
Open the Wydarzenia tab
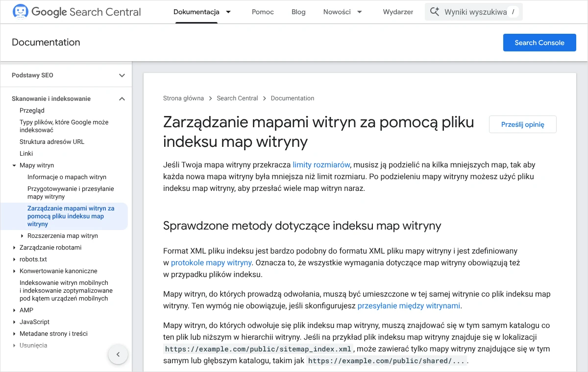coord(398,12)
